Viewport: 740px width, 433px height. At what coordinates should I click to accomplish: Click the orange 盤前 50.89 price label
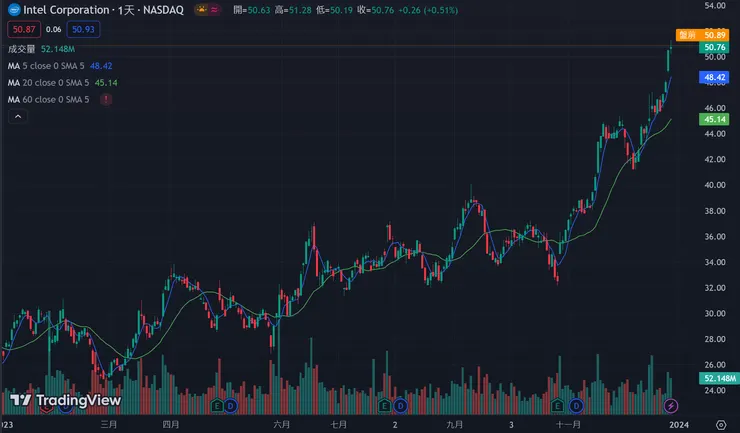click(x=702, y=35)
